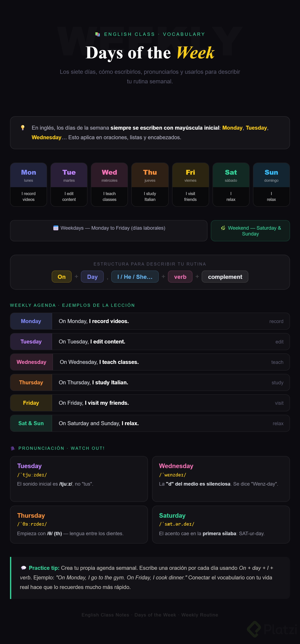The image size is (300, 644).
Task: Click the leaf icon beside Weekend
Action: [223, 228]
